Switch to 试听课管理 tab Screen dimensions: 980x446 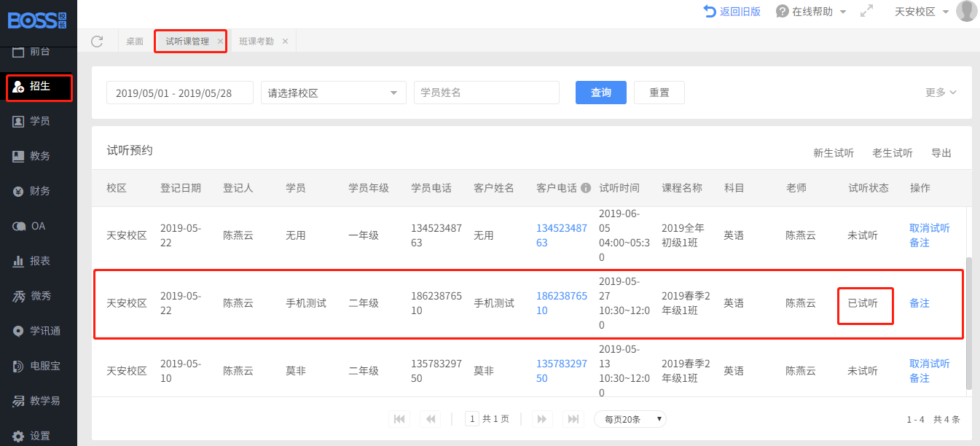pos(187,42)
